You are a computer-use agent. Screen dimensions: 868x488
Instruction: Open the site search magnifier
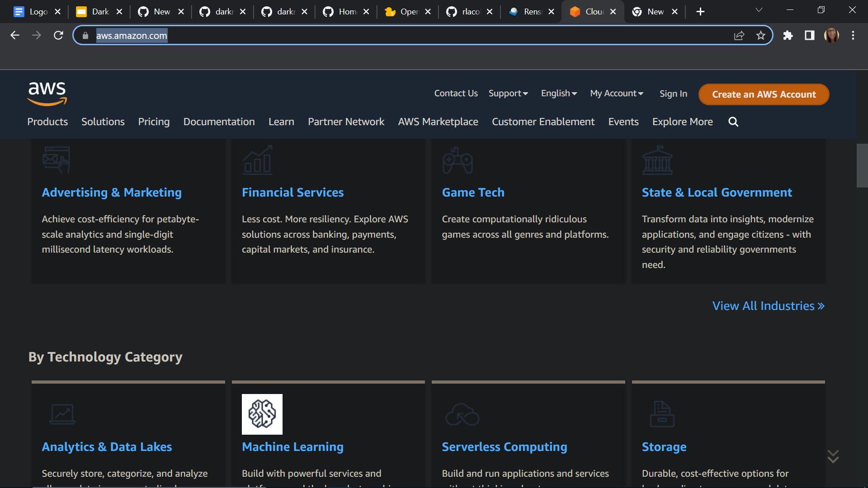tap(733, 122)
